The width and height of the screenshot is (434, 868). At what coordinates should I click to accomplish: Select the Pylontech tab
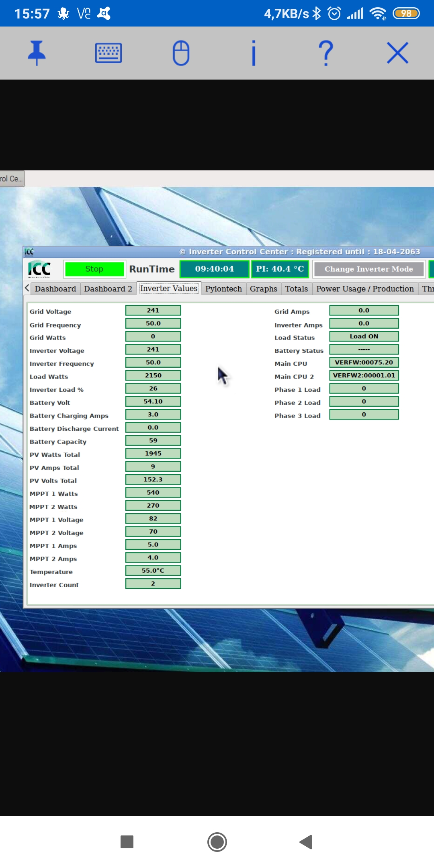click(223, 289)
